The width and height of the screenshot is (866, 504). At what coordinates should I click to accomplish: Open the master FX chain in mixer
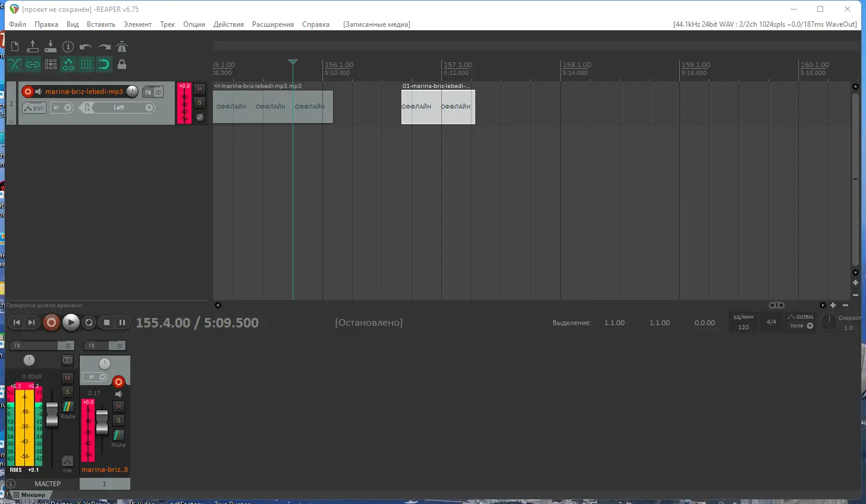point(34,345)
